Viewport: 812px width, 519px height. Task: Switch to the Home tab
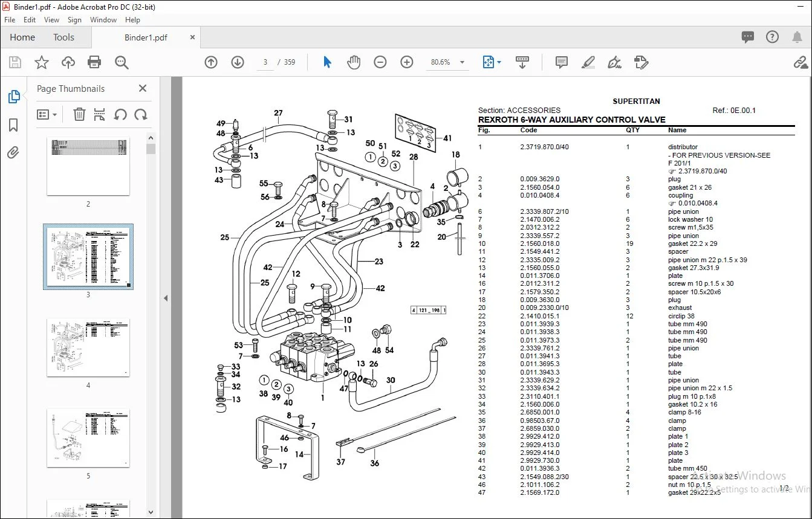coord(22,37)
